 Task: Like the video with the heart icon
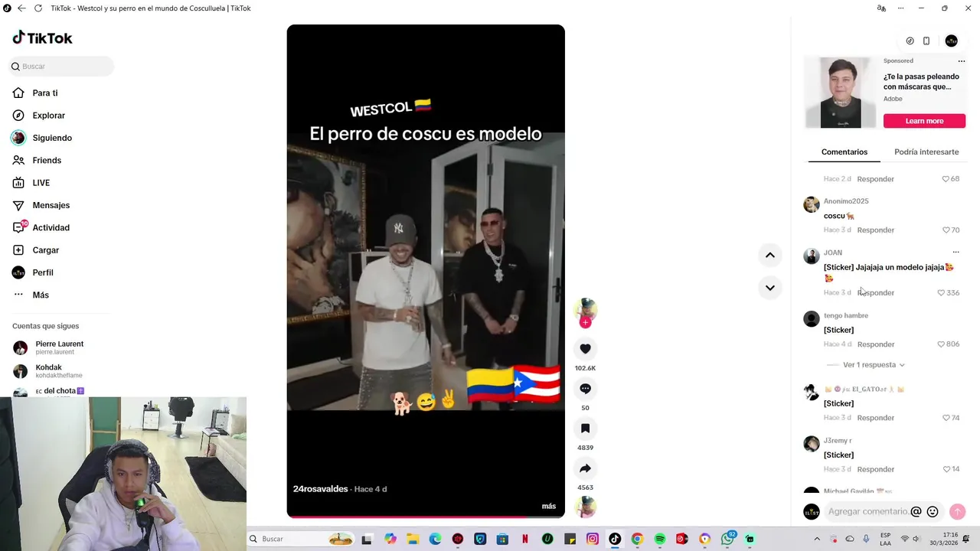585,349
